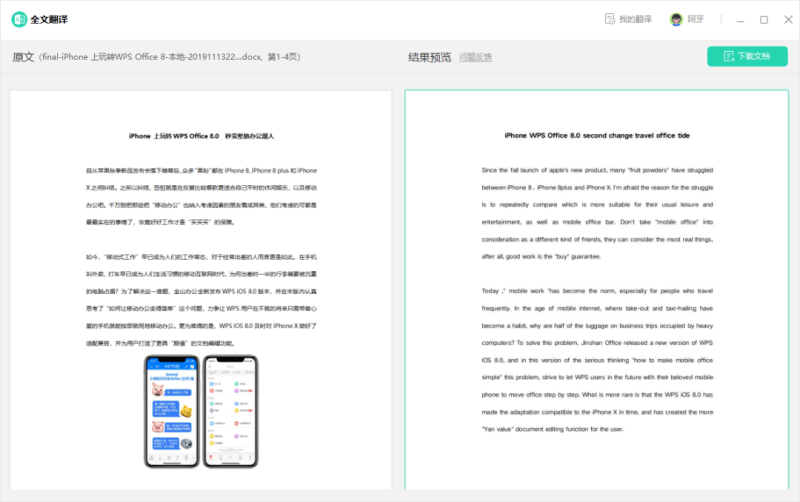Click the 全文翻译 title text
Image resolution: width=800 pixels, height=502 pixels.
click(49, 19)
